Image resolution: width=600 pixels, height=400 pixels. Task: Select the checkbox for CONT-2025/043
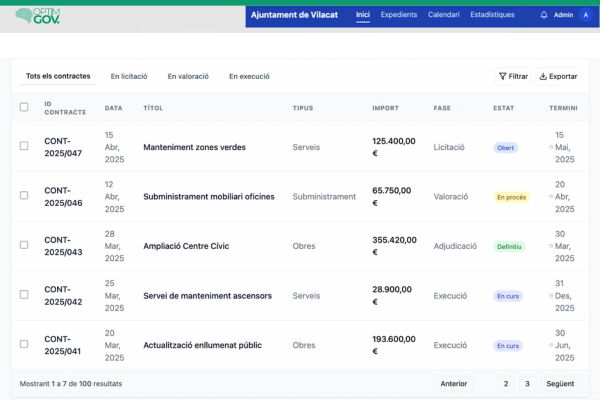point(24,246)
